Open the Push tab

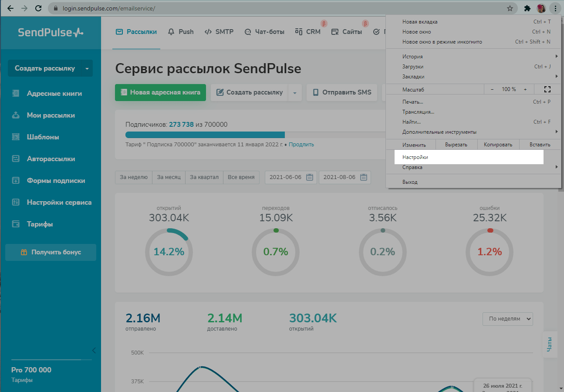[x=181, y=32]
